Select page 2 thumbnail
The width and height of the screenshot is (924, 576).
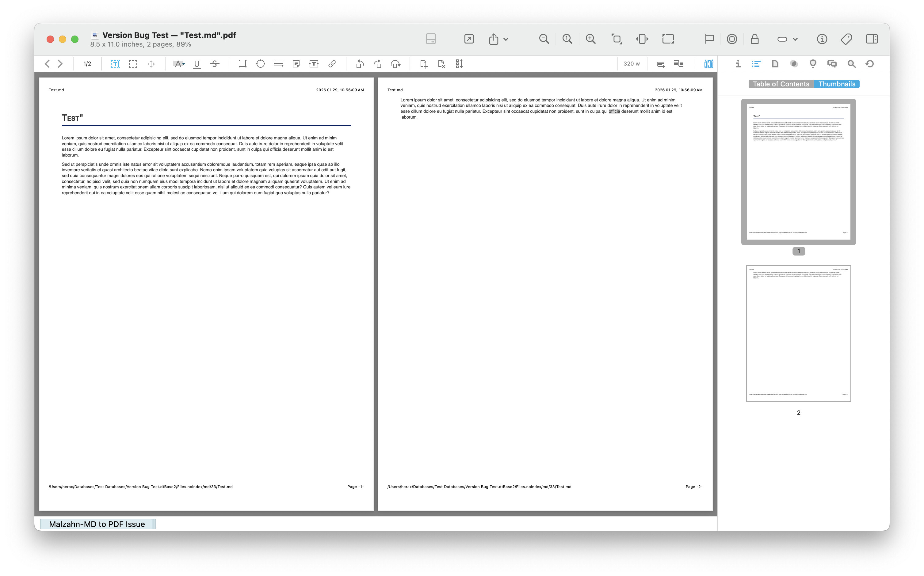pos(798,333)
